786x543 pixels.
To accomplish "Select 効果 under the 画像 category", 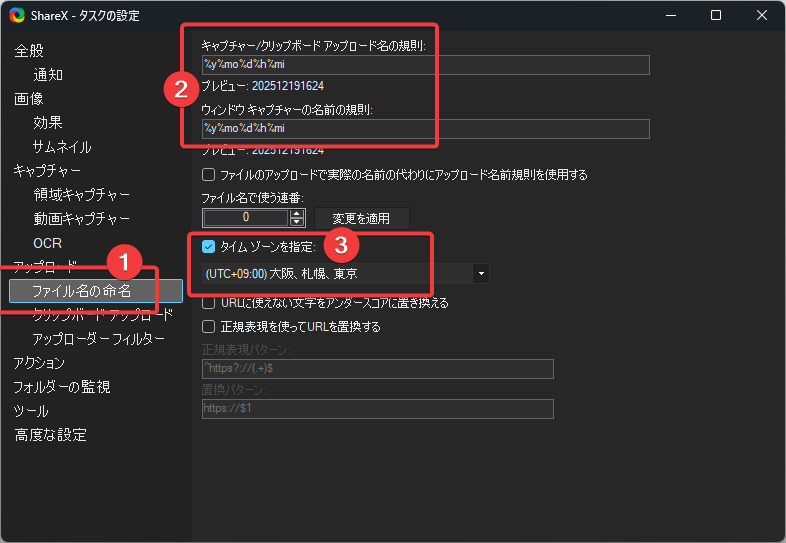I will tap(48, 123).
